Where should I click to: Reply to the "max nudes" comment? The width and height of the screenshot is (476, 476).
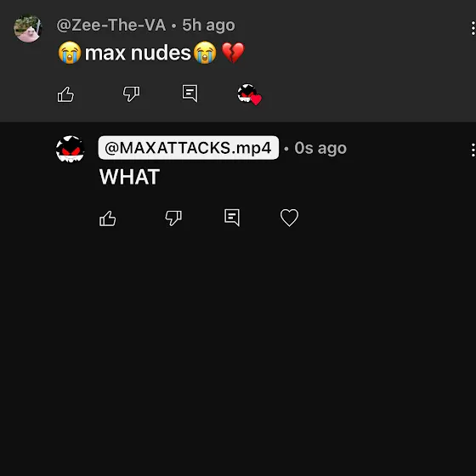(x=190, y=93)
